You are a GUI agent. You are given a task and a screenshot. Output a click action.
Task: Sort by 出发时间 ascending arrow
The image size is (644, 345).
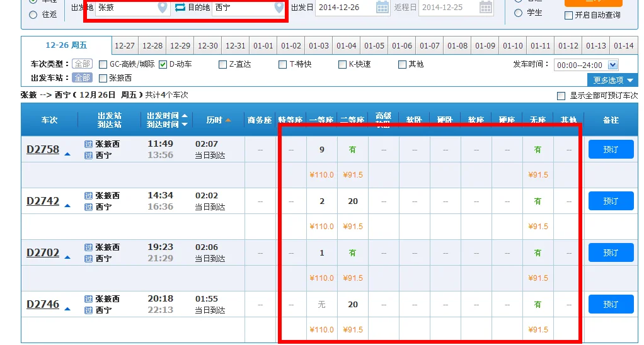pos(185,116)
